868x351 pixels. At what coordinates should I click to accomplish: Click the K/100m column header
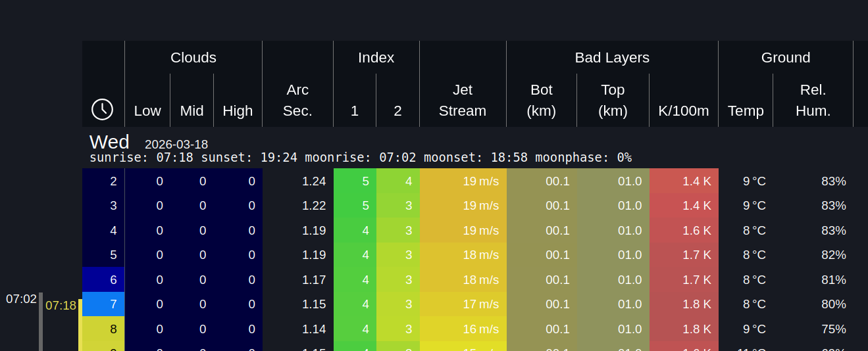pyautogui.click(x=683, y=110)
